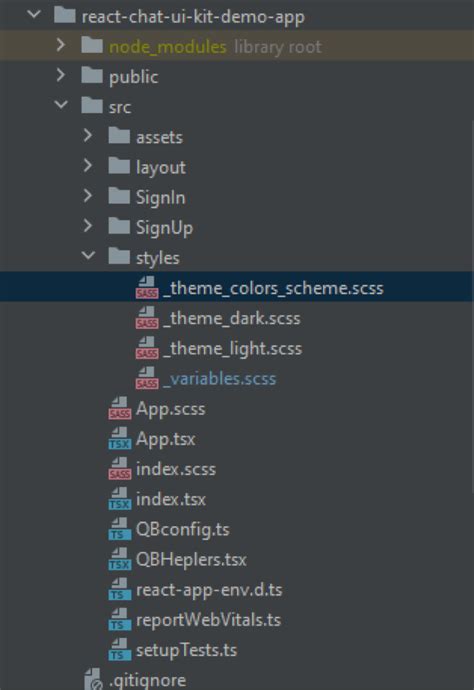Expand the public folder chevron
Screen dimensions: 474x690
[x=61, y=75]
